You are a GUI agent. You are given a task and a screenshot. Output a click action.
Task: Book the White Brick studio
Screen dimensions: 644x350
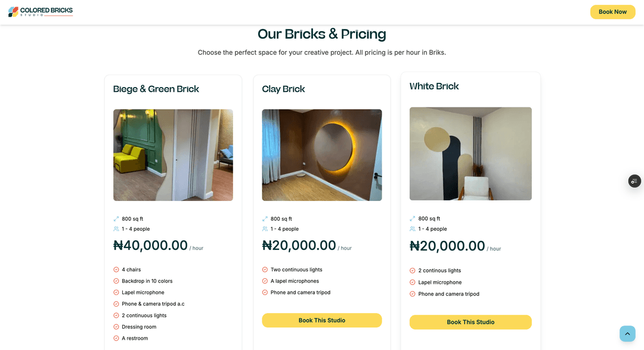pyautogui.click(x=470, y=322)
